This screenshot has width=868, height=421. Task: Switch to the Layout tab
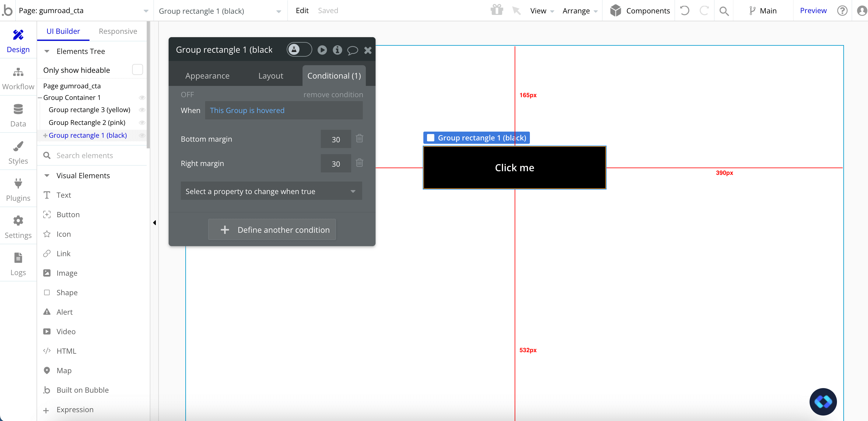[x=270, y=76]
